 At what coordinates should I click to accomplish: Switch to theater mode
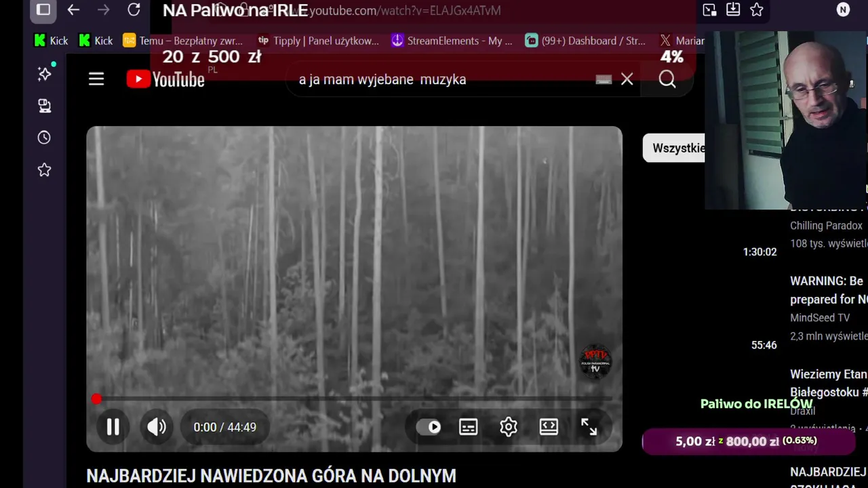549,427
